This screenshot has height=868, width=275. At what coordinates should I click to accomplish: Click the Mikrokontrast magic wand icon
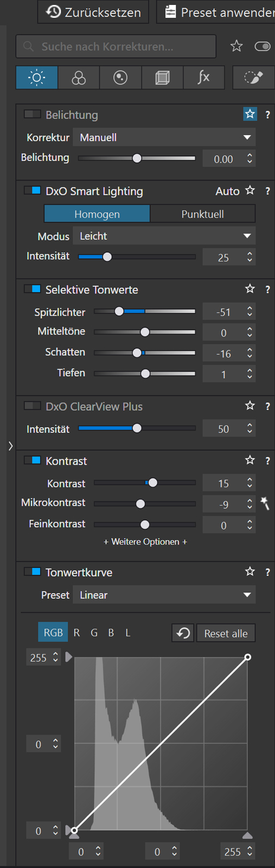(x=265, y=503)
